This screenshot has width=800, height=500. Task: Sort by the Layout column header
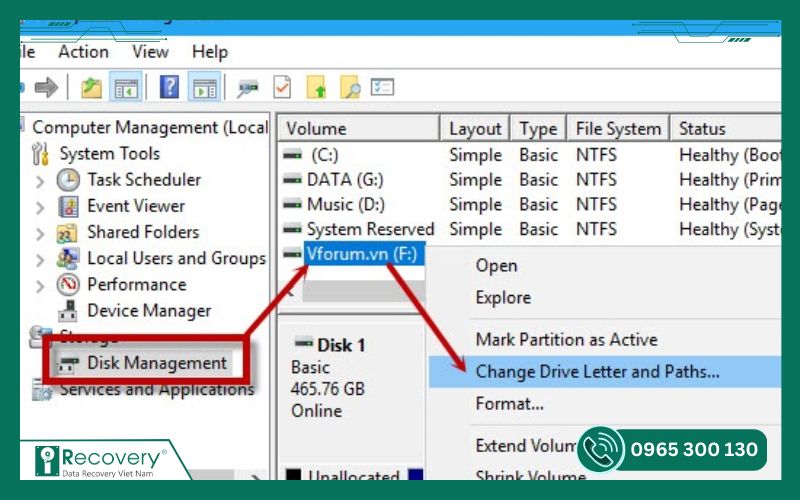pos(475,128)
